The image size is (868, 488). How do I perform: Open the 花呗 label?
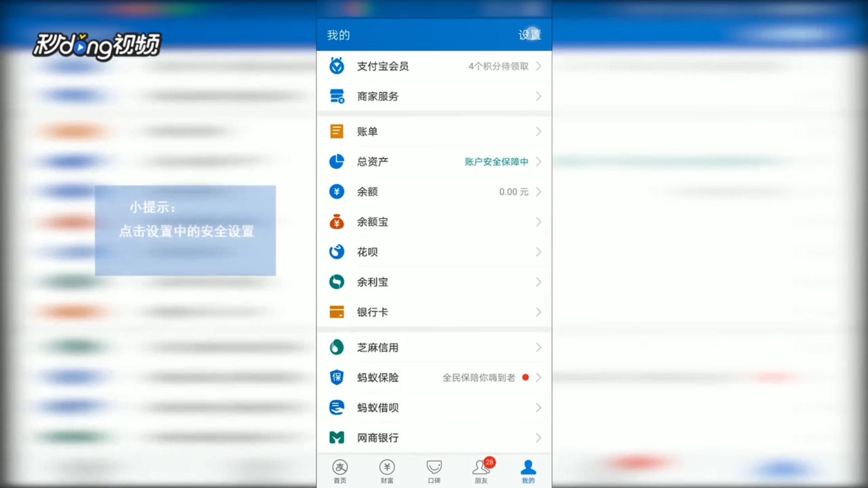(x=367, y=252)
